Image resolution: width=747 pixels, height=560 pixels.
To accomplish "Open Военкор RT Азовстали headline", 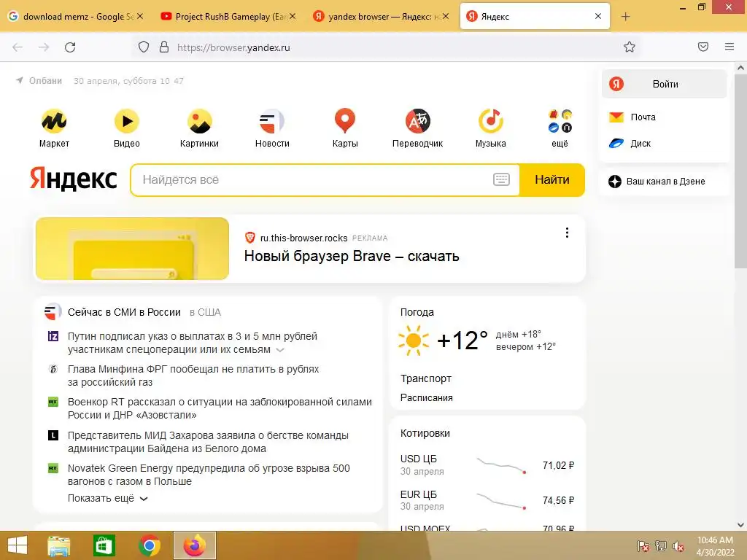I will click(220, 408).
